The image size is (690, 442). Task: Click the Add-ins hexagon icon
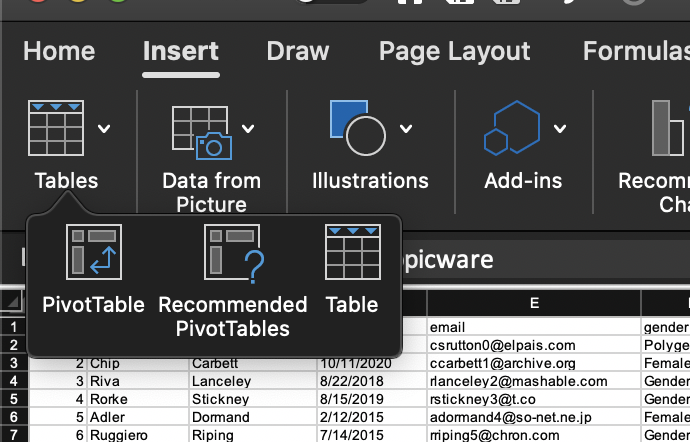512,128
